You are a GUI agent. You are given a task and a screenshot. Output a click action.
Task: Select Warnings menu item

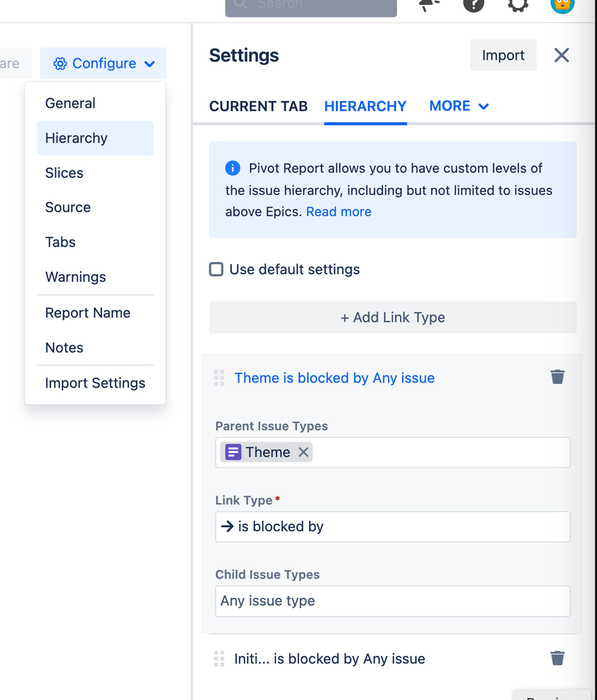(x=95, y=277)
